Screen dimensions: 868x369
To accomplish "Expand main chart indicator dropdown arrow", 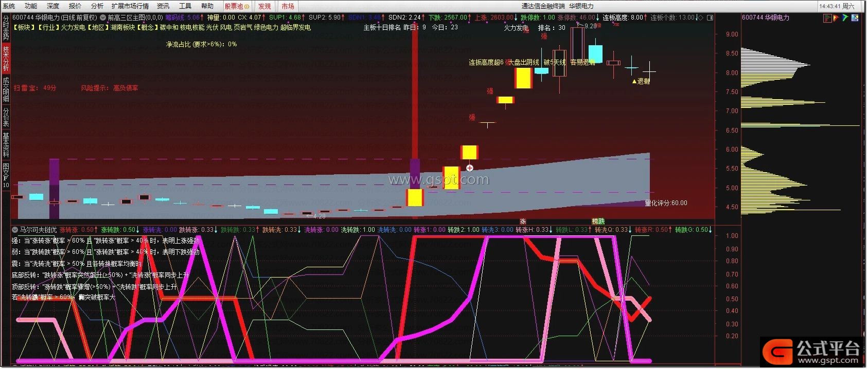I will [103, 17].
